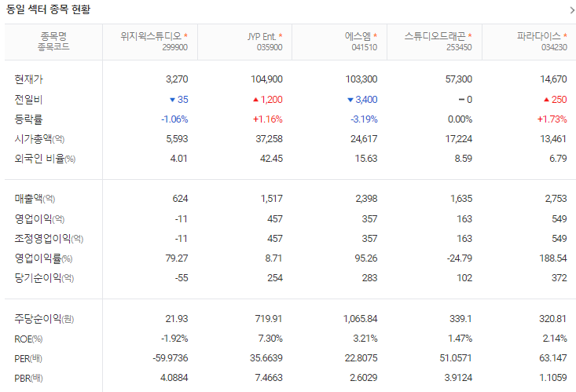The height and width of the screenshot is (392, 576).
Task: Open the JYP Ent. stock link
Action: coord(262,36)
